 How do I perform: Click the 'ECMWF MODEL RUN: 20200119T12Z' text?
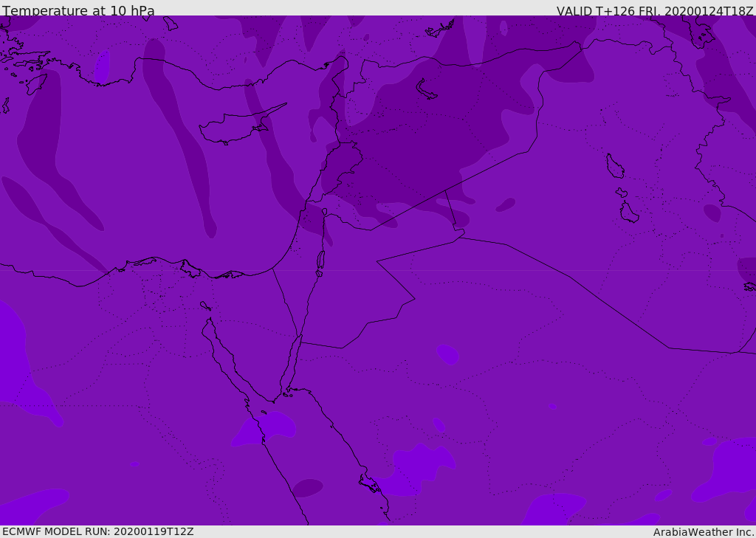click(x=98, y=532)
